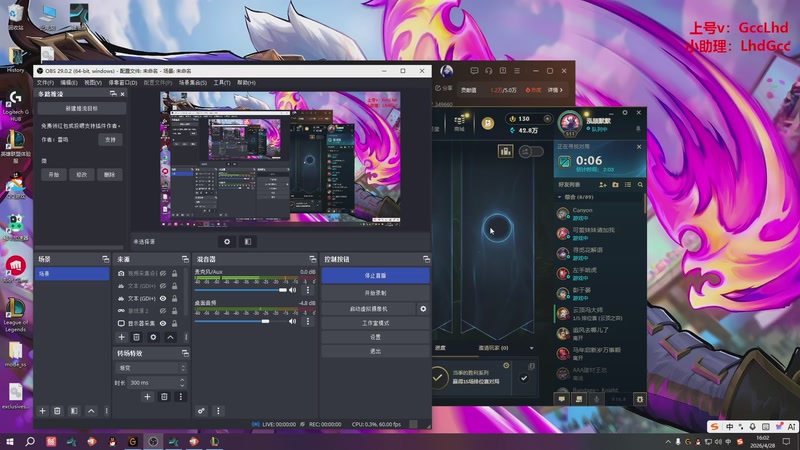
Task: Open source properties gear in the 来源 toolbar
Action: point(153,337)
